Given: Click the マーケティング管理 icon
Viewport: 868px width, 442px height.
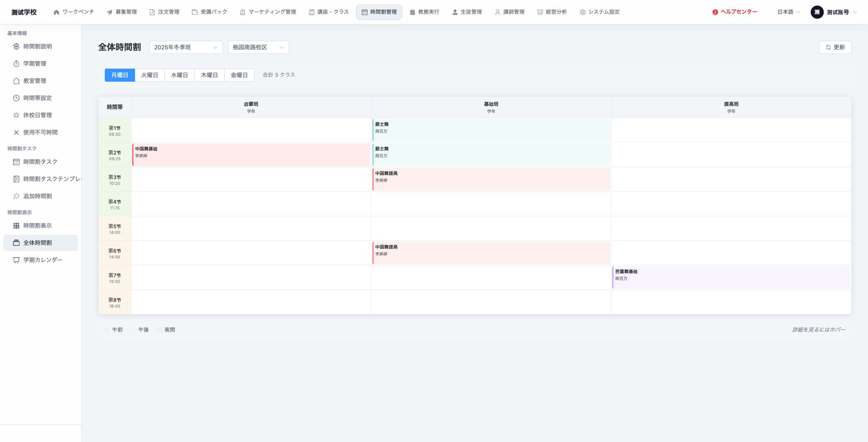Looking at the screenshot, I should (x=242, y=12).
